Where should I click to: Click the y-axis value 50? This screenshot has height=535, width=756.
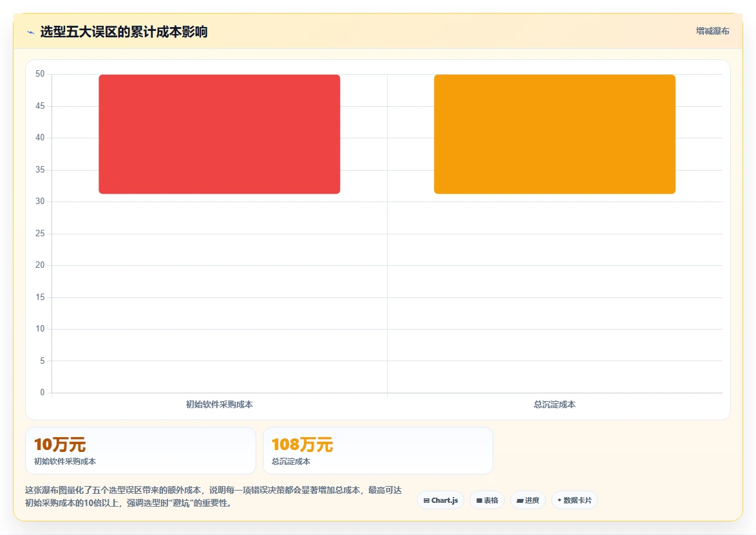coord(40,74)
